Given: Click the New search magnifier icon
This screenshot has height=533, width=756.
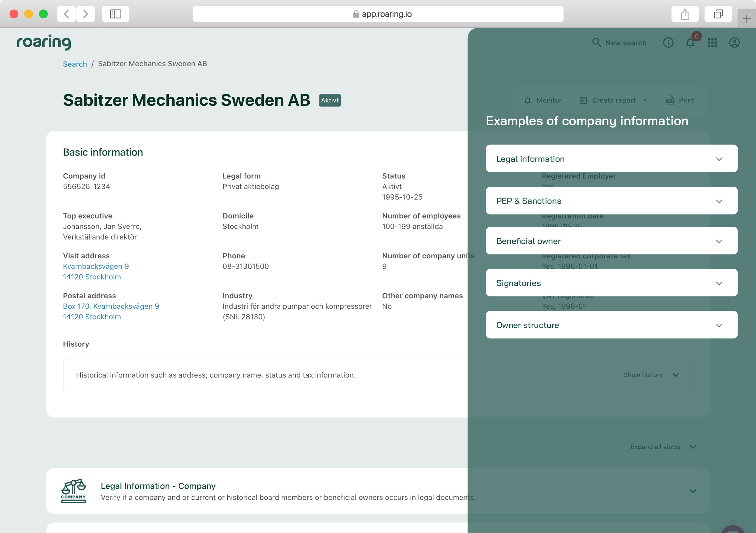Looking at the screenshot, I should tap(596, 42).
